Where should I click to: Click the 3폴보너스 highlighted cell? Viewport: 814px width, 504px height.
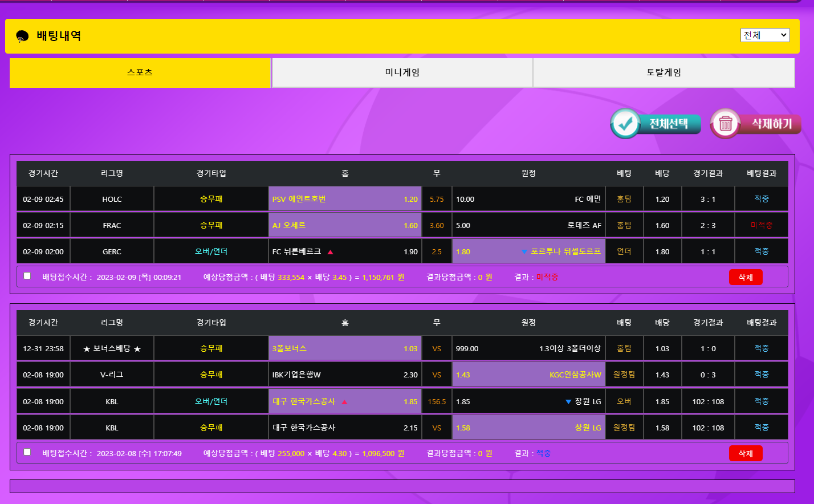(345, 348)
